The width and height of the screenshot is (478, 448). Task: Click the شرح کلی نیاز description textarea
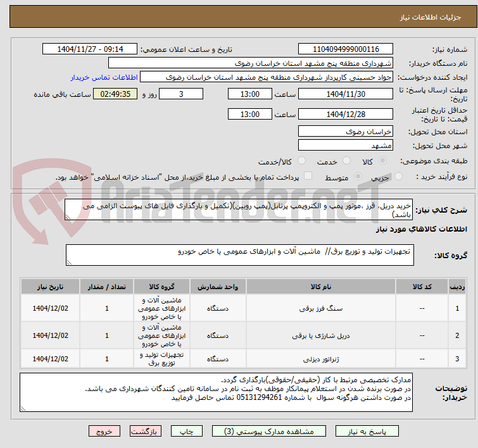pos(239,209)
